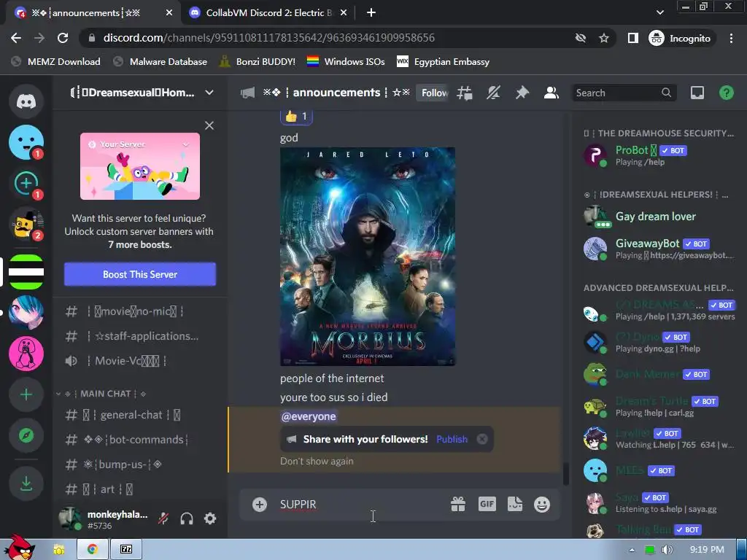Click Don't show again link
Image resolution: width=747 pixels, height=560 pixels.
[x=317, y=461]
